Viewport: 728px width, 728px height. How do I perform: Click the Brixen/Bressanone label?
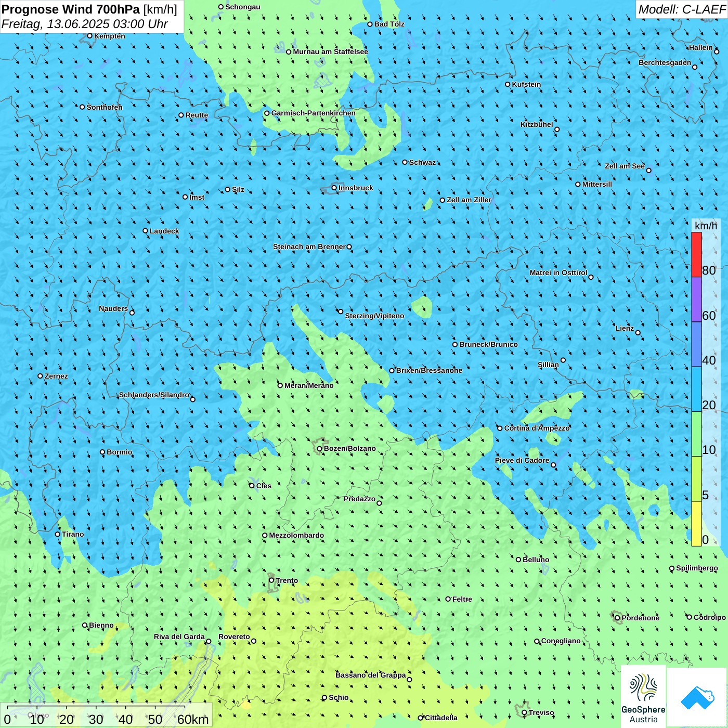(429, 370)
